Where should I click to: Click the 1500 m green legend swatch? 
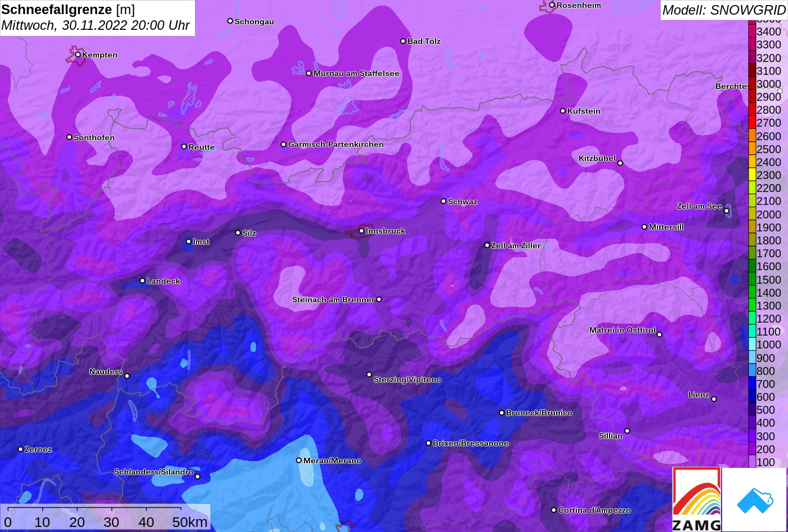click(x=752, y=280)
